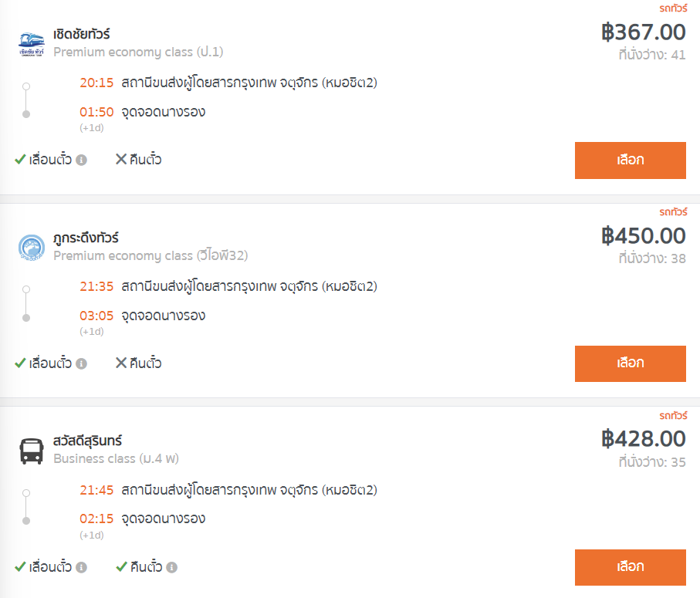Open info icon beside เลื่อนตั๋ว on สวัสดีสุรินทร์ trip

[81, 567]
